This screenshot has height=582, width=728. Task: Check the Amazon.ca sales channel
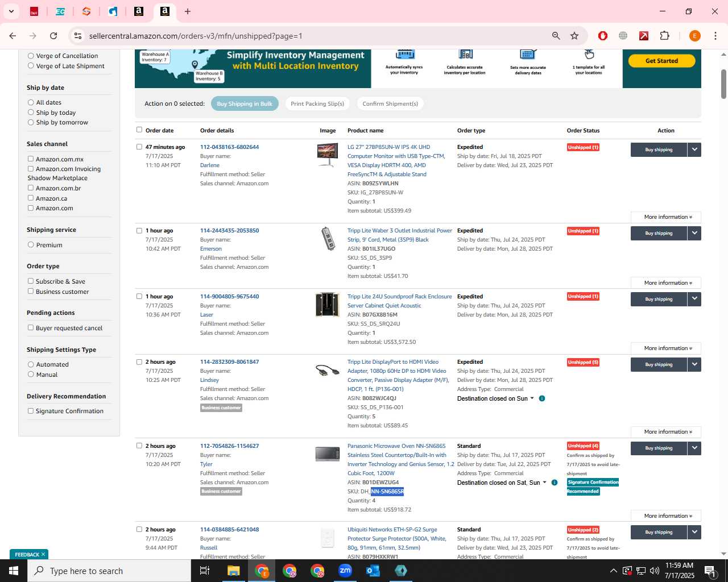[31, 198]
